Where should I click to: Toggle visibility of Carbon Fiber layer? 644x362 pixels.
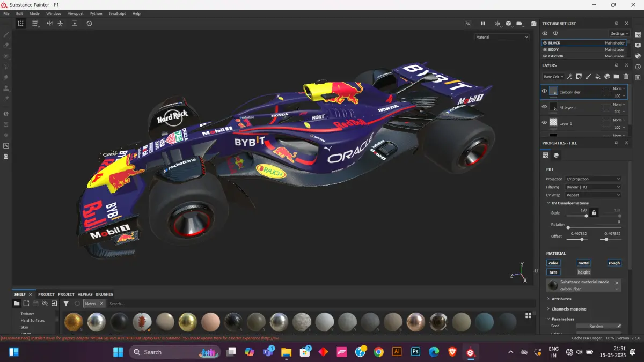click(x=544, y=91)
